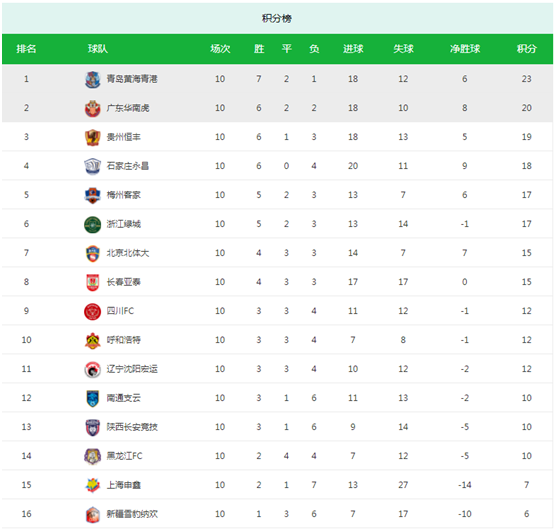Click the 贵州恒丰 team crest
This screenshot has width=558, height=531.
point(93,137)
